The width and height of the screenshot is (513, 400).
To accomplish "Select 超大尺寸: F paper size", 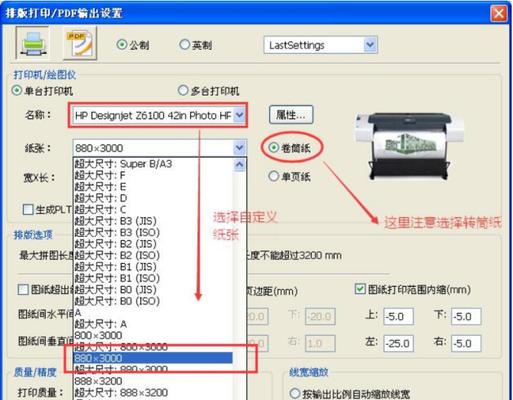I will pyautogui.click(x=153, y=175).
